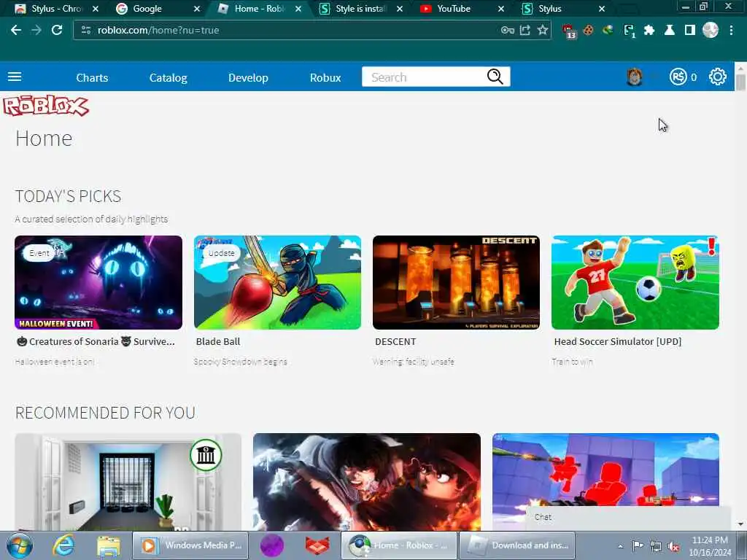The width and height of the screenshot is (747, 560).
Task: Open Windows Explorer folder in taskbar
Action: point(109,545)
